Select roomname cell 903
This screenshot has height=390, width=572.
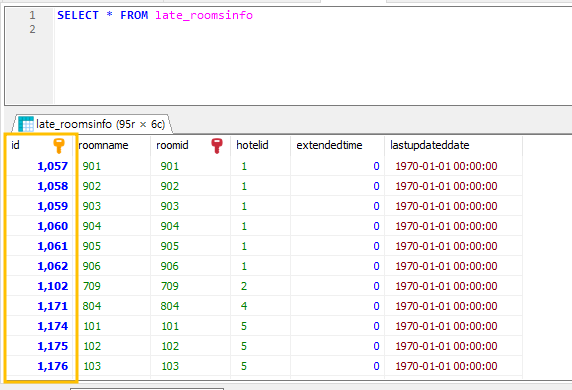click(112, 206)
